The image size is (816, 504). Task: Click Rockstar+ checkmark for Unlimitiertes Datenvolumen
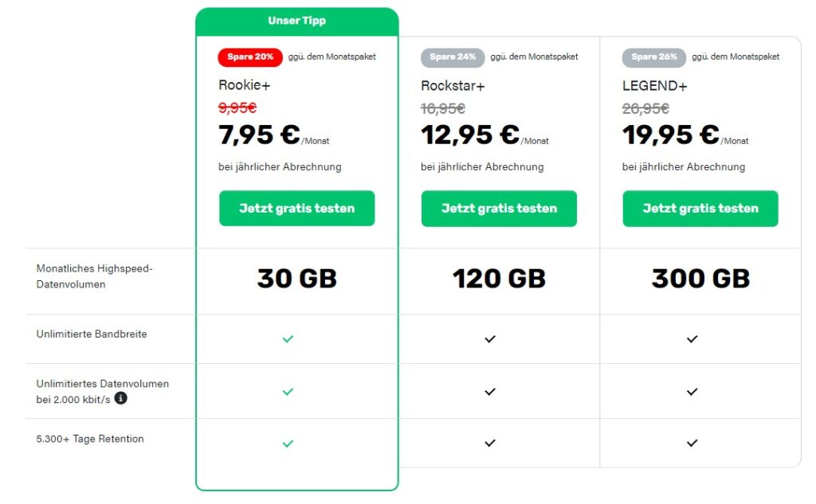[490, 392]
